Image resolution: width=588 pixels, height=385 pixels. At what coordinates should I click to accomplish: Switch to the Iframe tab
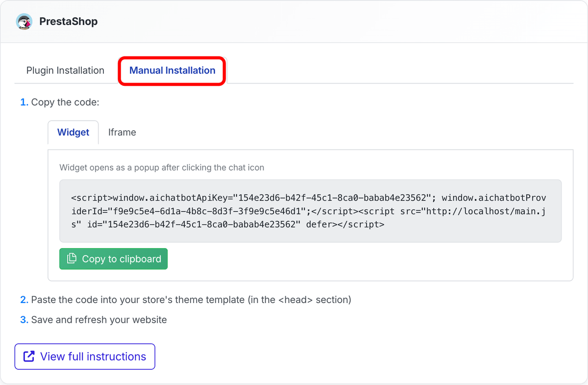pyautogui.click(x=122, y=132)
